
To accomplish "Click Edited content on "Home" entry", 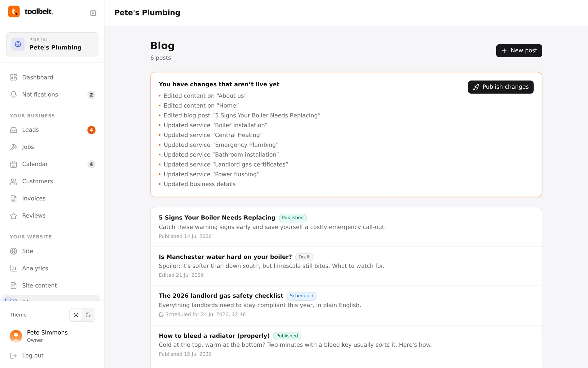I will 201,106.
